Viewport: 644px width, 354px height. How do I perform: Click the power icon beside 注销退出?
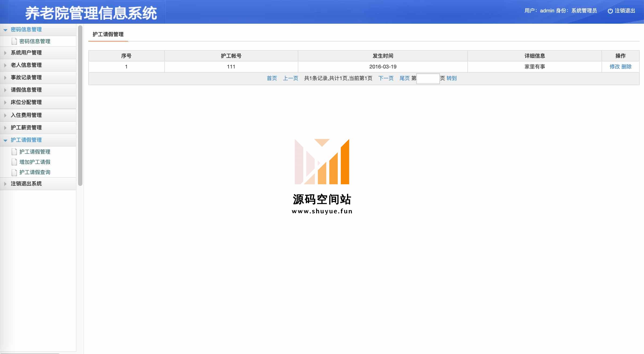pos(610,11)
